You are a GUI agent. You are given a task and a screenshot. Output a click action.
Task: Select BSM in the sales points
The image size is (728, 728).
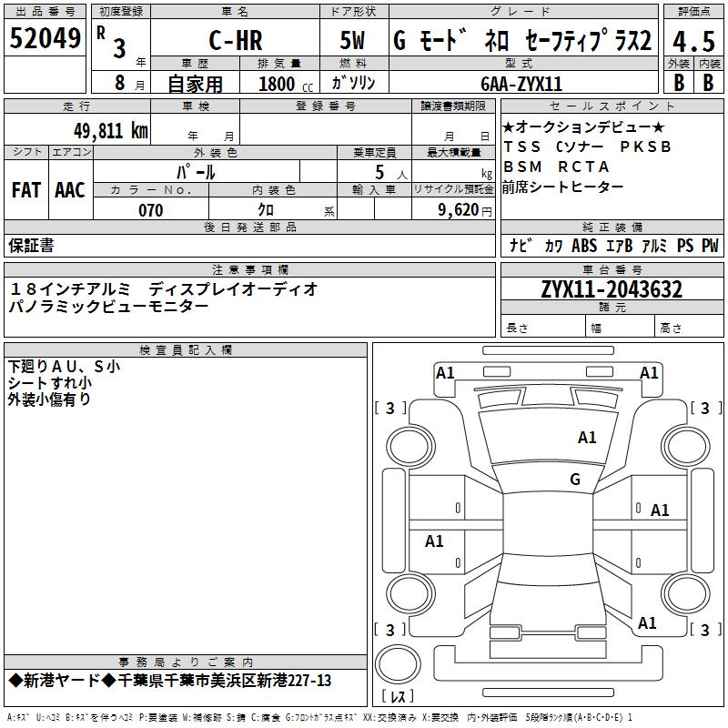(x=522, y=167)
